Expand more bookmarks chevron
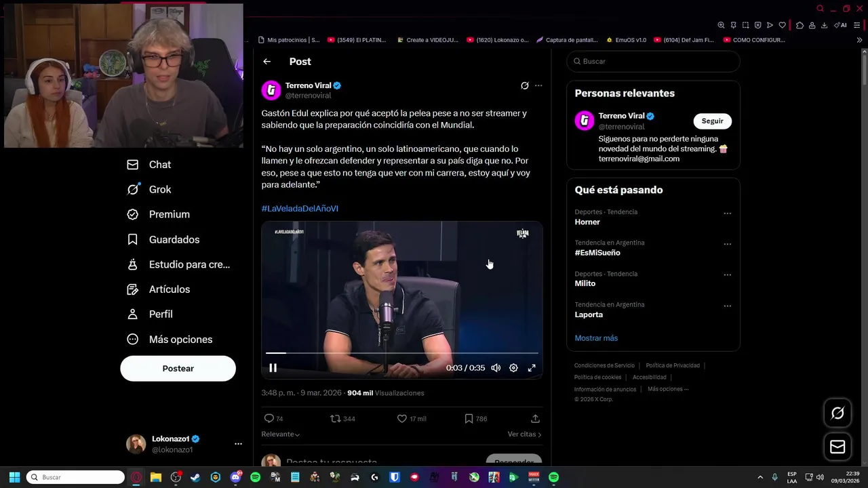 coord(859,40)
